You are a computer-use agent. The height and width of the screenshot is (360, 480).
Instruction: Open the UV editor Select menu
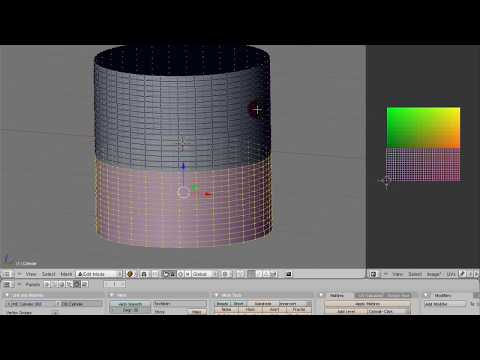[x=415, y=274]
